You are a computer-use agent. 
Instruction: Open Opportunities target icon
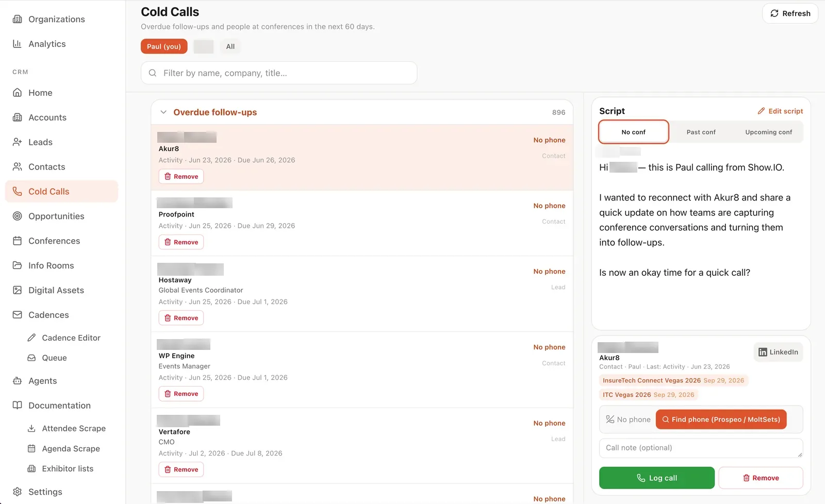[18, 216]
